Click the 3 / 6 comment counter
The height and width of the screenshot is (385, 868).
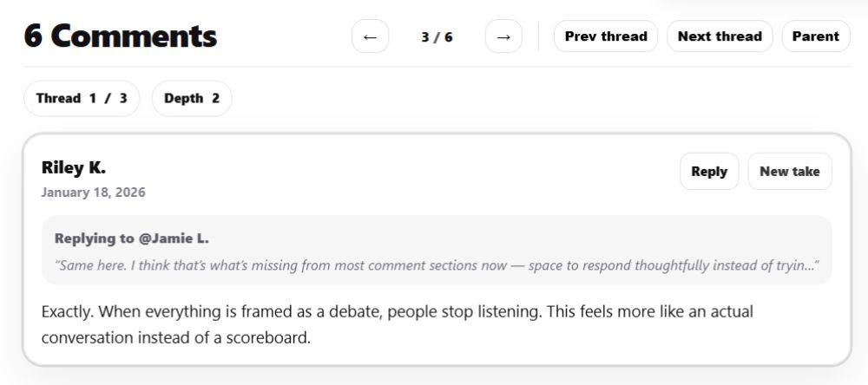pos(437,37)
